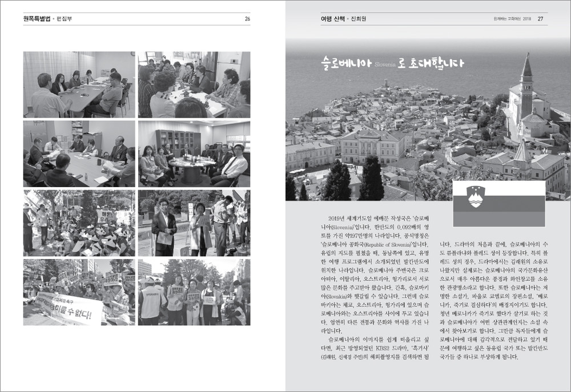Open the round table office meeting photo

pyautogui.click(x=194, y=153)
